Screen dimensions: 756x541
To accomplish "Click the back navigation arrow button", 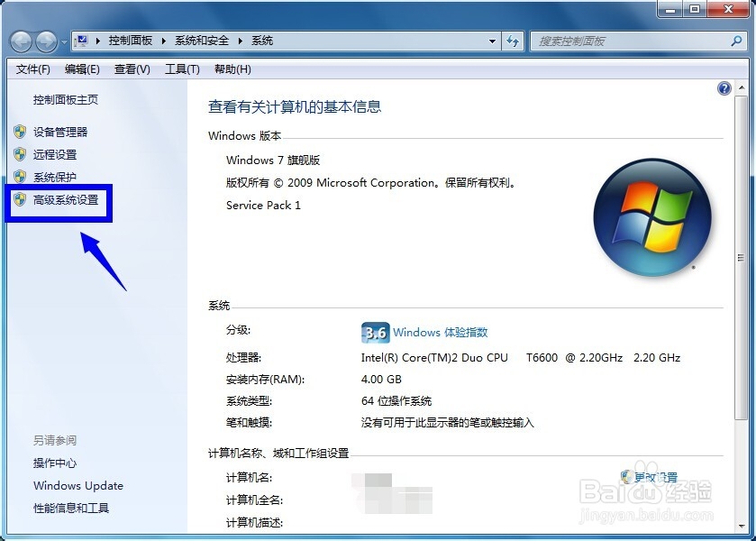I will [22, 41].
